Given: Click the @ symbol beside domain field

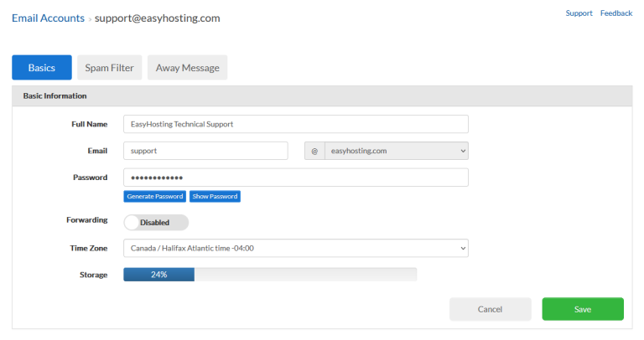Looking at the screenshot, I should click(314, 151).
